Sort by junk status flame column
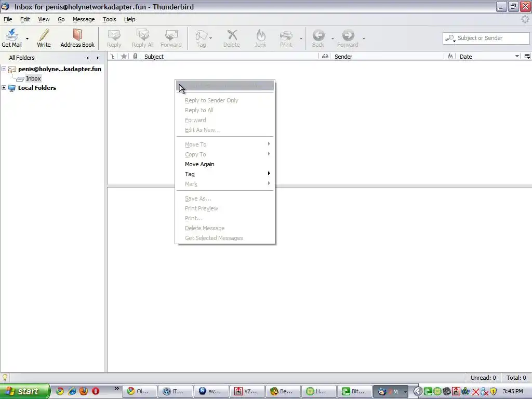 tap(450, 56)
